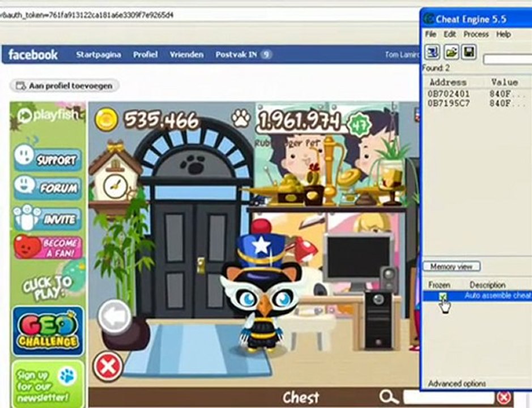Open the Support button in sidebar

pyautogui.click(x=48, y=158)
